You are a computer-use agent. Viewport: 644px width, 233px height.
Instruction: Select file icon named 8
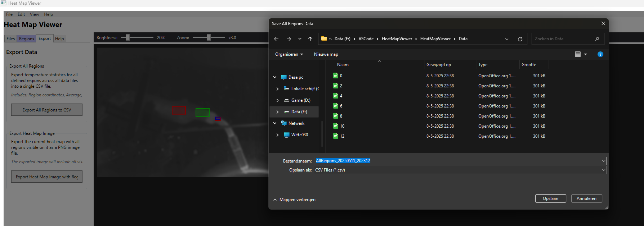[336, 116]
